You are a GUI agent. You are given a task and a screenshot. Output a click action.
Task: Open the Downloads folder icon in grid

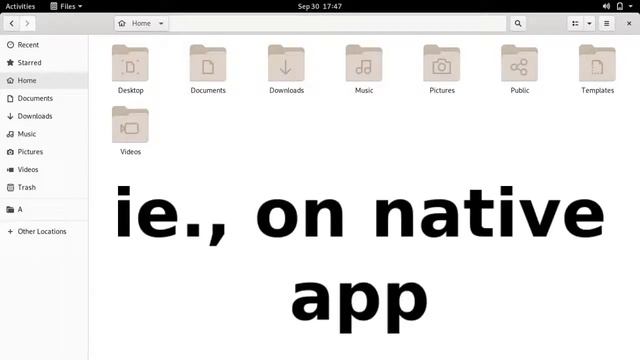(x=286, y=63)
